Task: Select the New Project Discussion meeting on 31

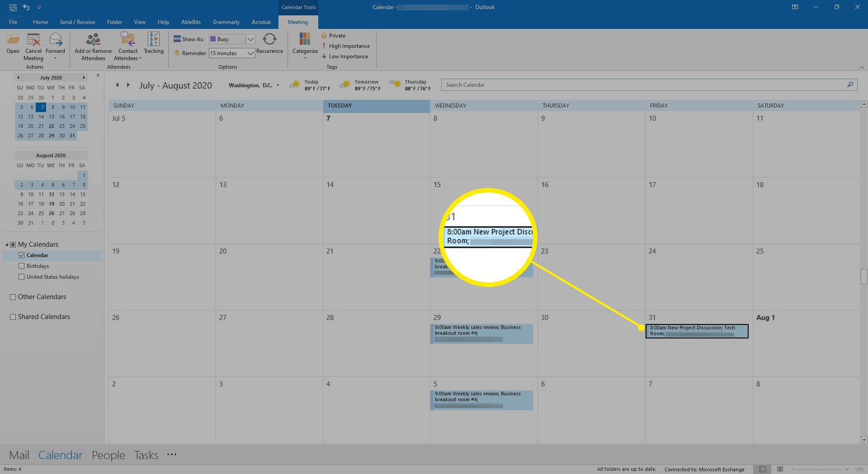Action: (x=697, y=331)
